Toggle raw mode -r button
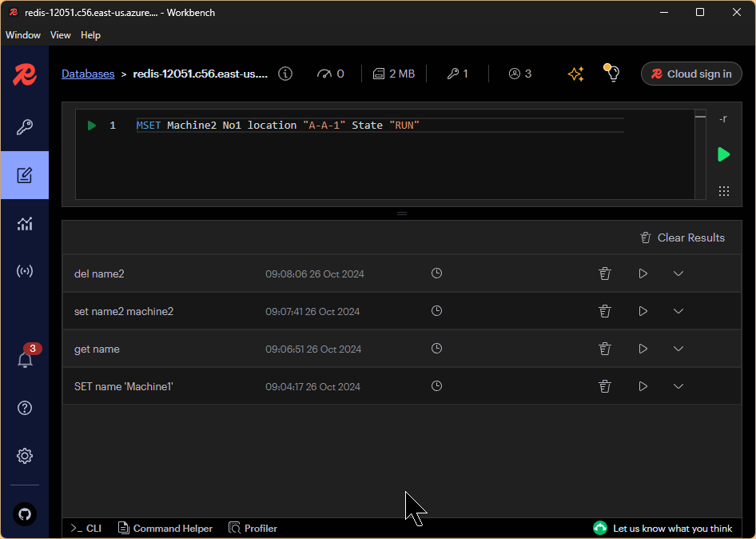Screen dimensions: 756x539 click(723, 118)
